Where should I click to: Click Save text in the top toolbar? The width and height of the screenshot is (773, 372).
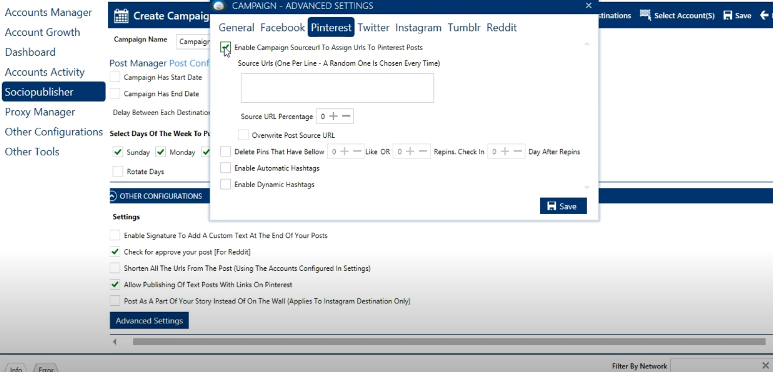click(743, 16)
